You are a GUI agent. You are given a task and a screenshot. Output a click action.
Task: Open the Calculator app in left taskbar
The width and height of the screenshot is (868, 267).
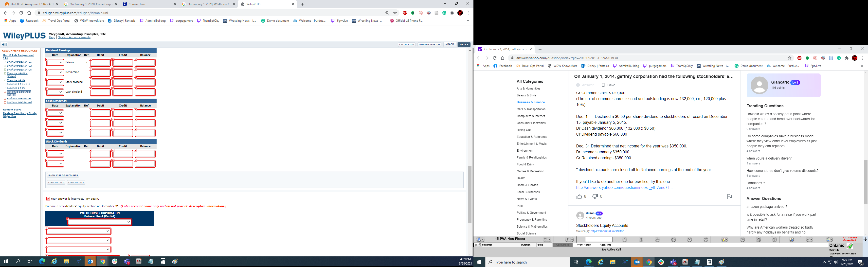[x=163, y=262]
